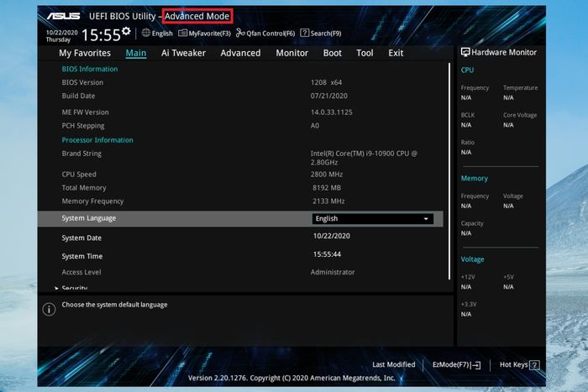
Task: Go to the Exit tab
Action: click(396, 53)
